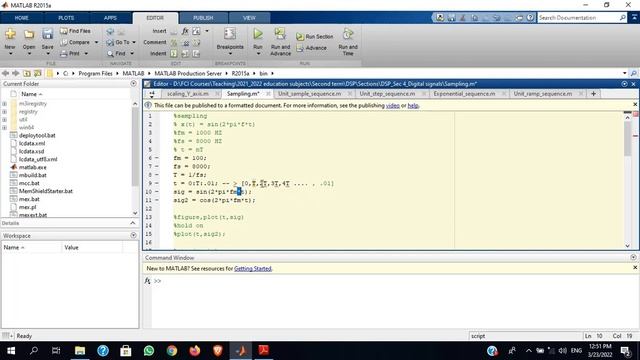Dismiss the New to MATLAB banner
The height and width of the screenshot is (360, 640).
click(635, 268)
